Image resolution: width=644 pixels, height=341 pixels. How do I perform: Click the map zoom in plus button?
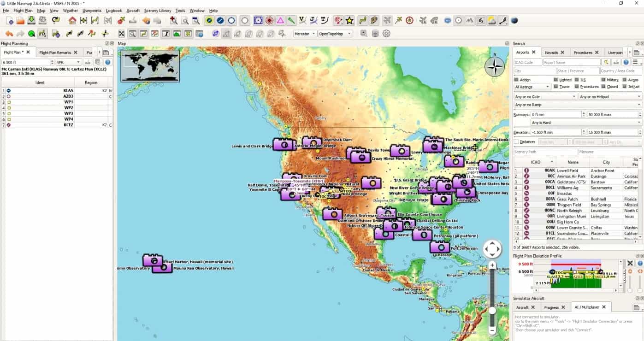point(492,265)
